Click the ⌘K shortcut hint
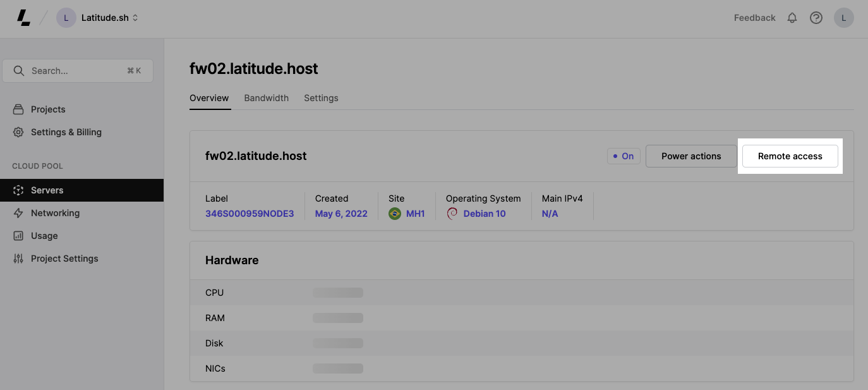Viewport: 868px width, 390px height. (x=134, y=71)
